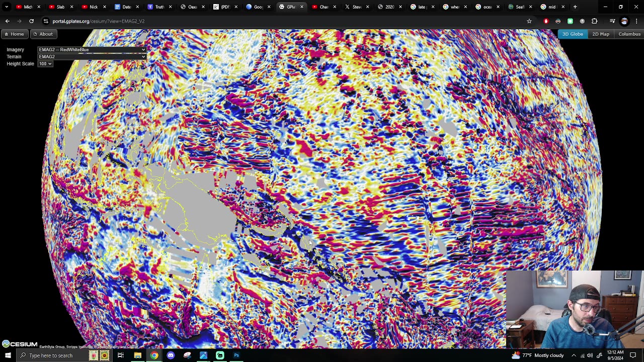644x362 pixels.
Task: Reload the GPlates portal page
Action: click(31, 21)
